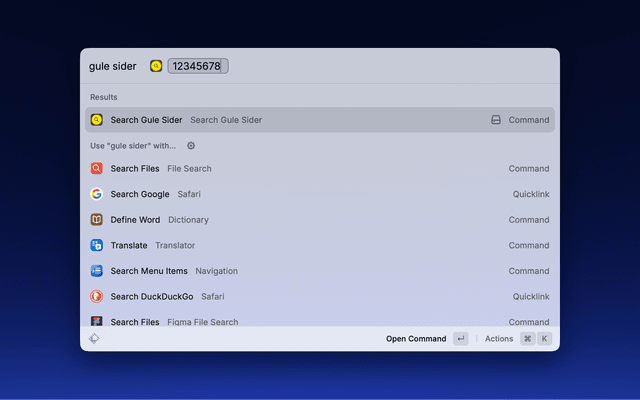Click the Search Menu Items icon
Viewport: 640px width, 400px height.
(x=96, y=271)
